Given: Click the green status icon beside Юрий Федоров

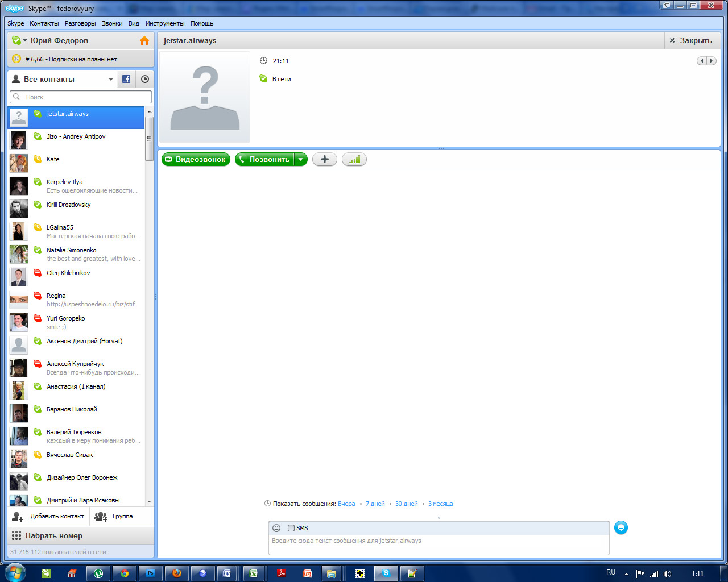Looking at the screenshot, I should pos(16,40).
